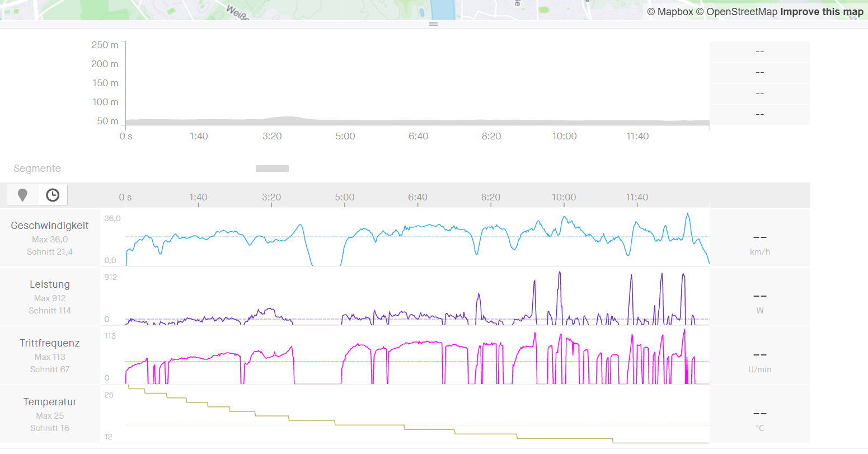
Task: Click the km/h readout in the speed row
Action: coord(759,252)
